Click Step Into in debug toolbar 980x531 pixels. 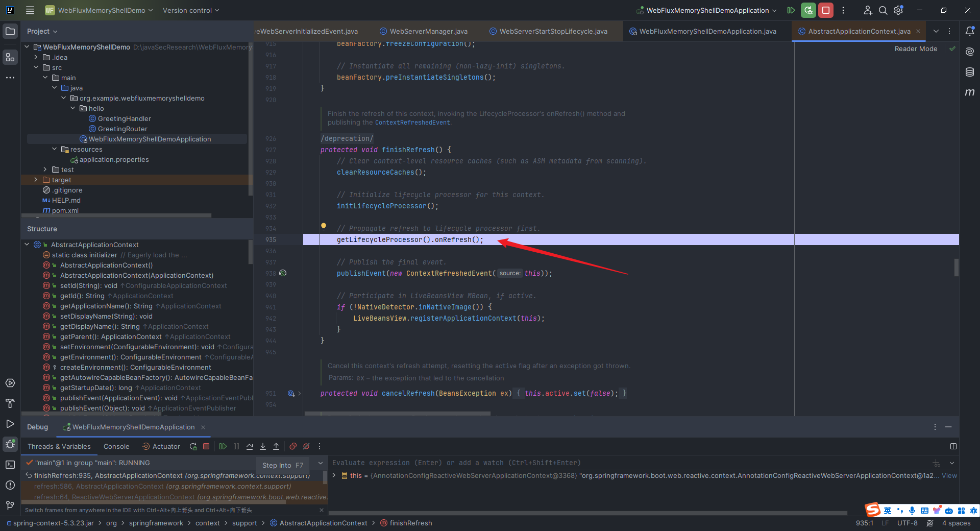263,446
